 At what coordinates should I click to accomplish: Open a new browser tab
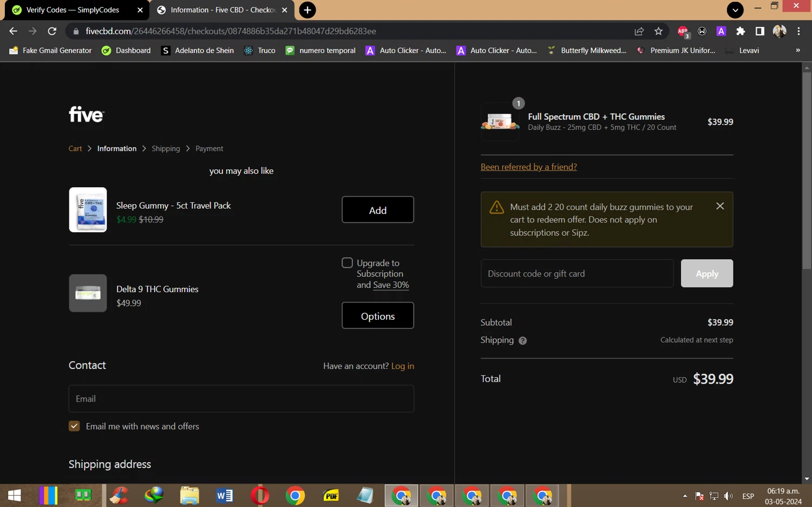pos(307,10)
